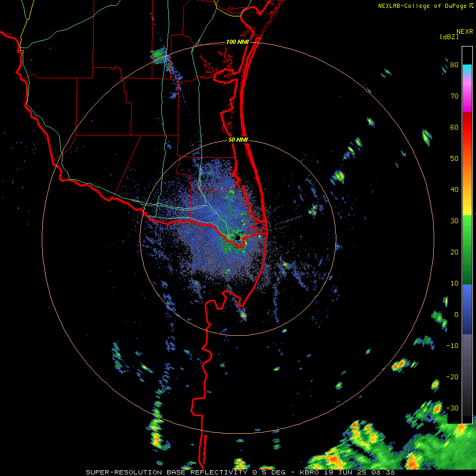Click the 30 dBZ scale value
Viewport: 476px width, 476px height.
pyautogui.click(x=454, y=221)
